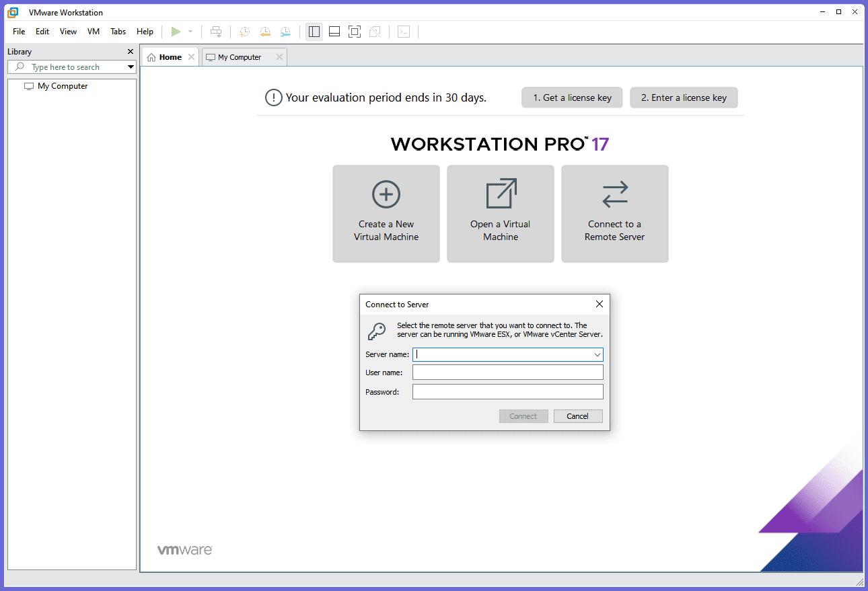Click the Library panel title text
The height and width of the screenshot is (591, 868).
coord(20,52)
